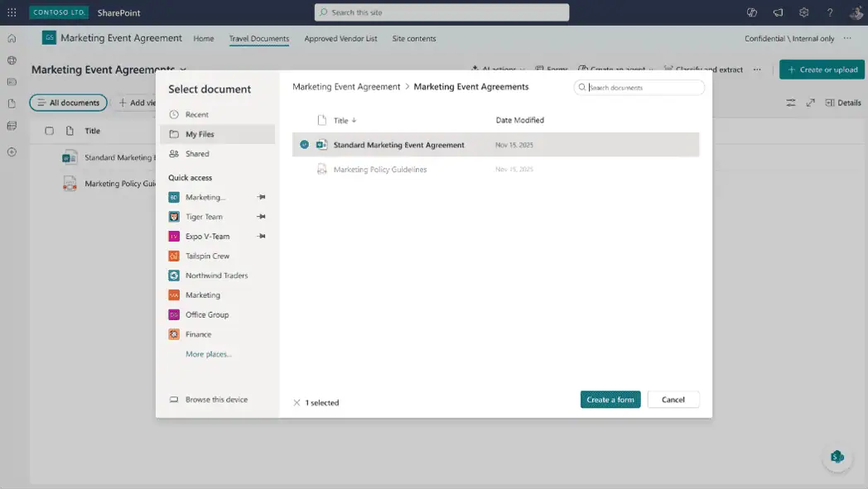Viewport: 868px width, 489px height.
Task: Open the Approved Vendor List tab
Action: pos(340,39)
